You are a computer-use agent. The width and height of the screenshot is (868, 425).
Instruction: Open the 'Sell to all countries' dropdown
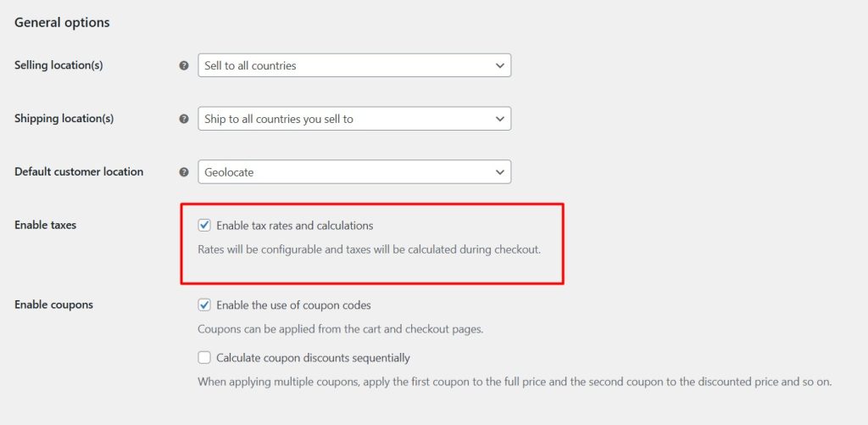[354, 65]
